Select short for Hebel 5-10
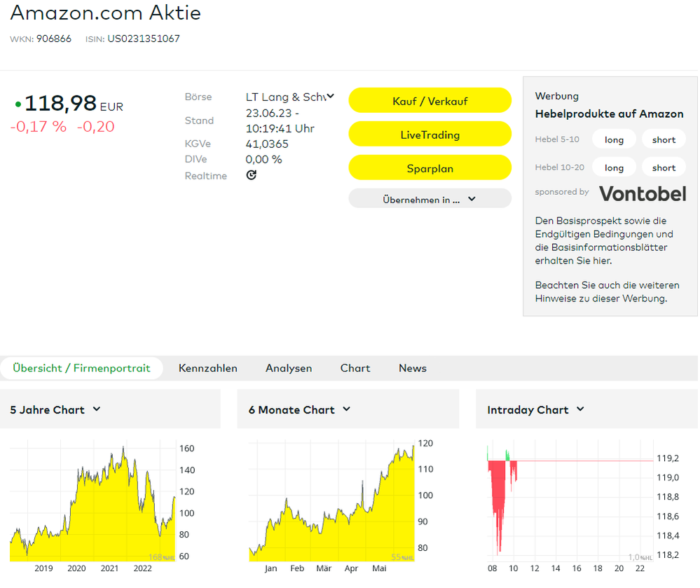 [x=664, y=139]
